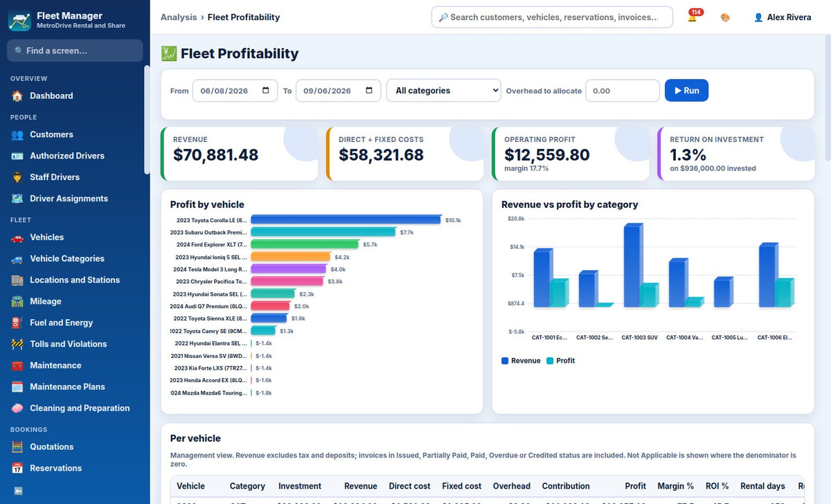Click the $12,559.80 operating profit value

click(547, 155)
